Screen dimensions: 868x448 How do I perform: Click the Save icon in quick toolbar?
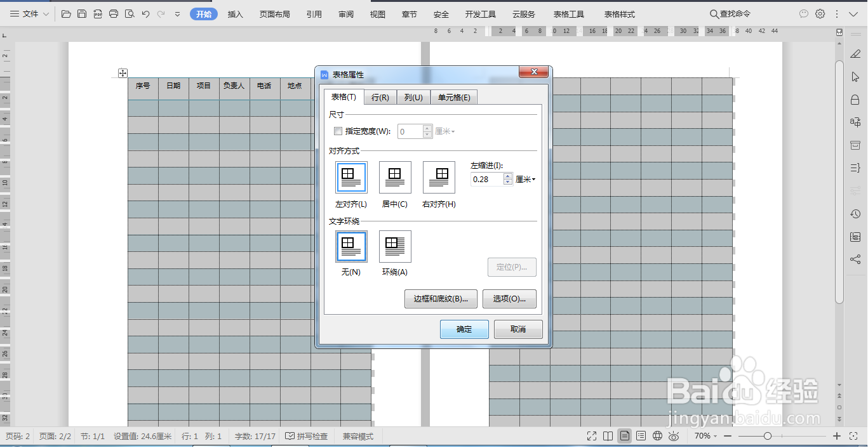tap(82, 14)
